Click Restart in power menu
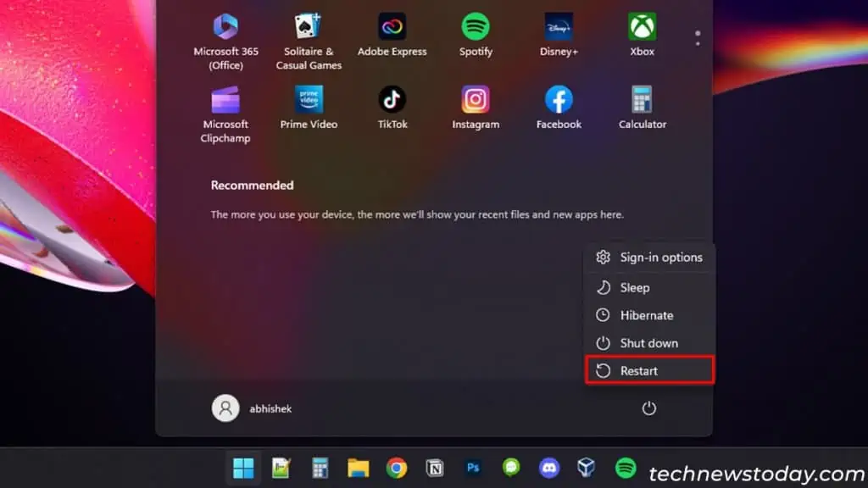 point(649,371)
